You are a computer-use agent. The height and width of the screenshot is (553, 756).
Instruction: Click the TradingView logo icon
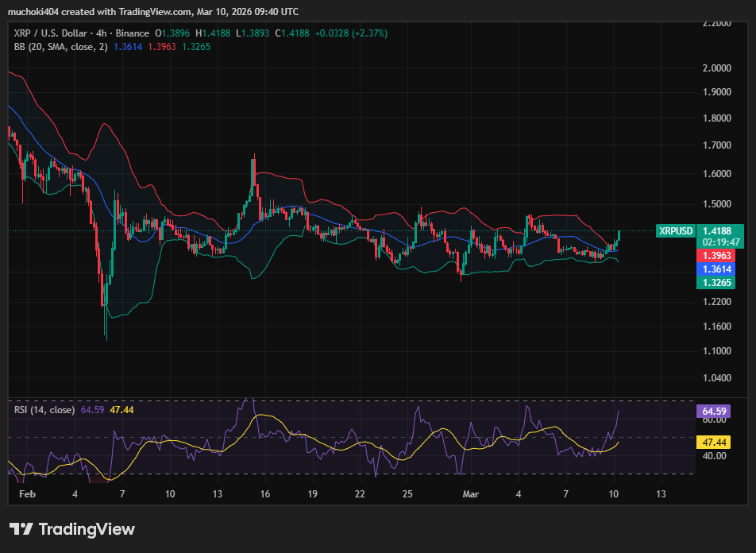[21, 529]
